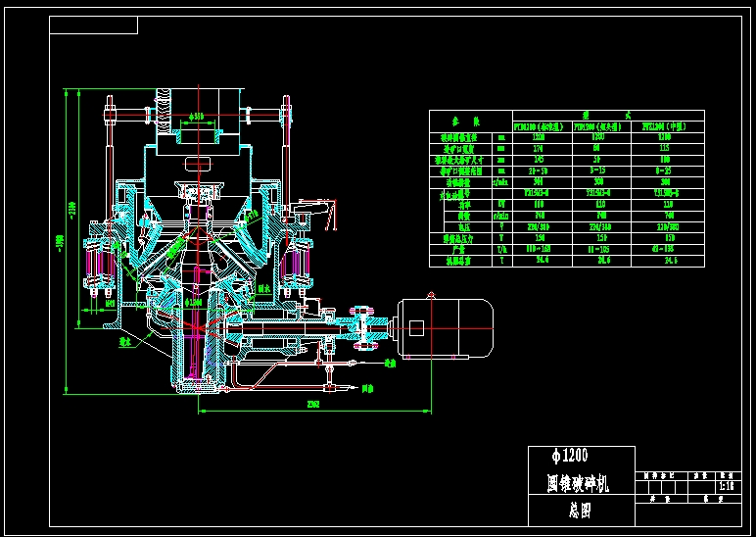Click the 圆锥破碎机 title block text

(x=577, y=483)
